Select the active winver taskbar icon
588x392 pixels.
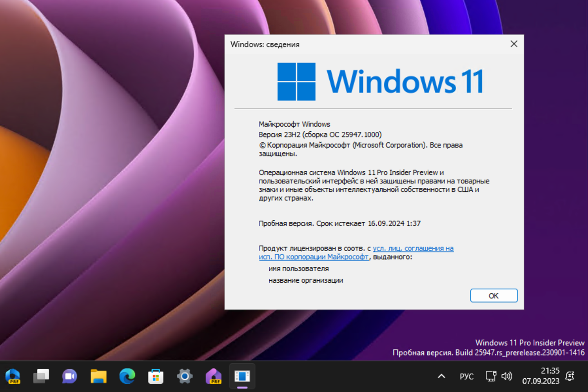pyautogui.click(x=242, y=376)
